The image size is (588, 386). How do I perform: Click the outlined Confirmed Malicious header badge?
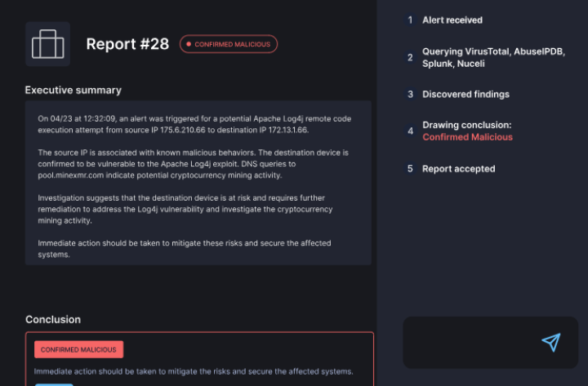tap(229, 44)
